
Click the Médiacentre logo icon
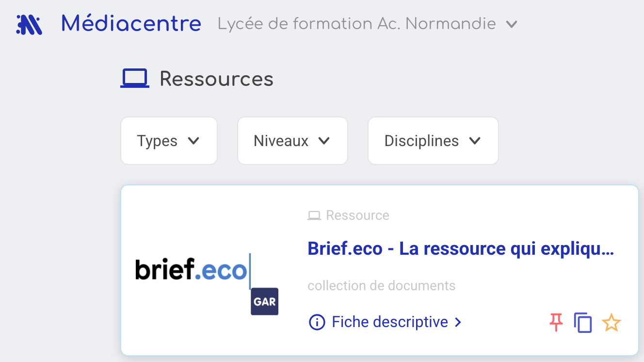29,24
